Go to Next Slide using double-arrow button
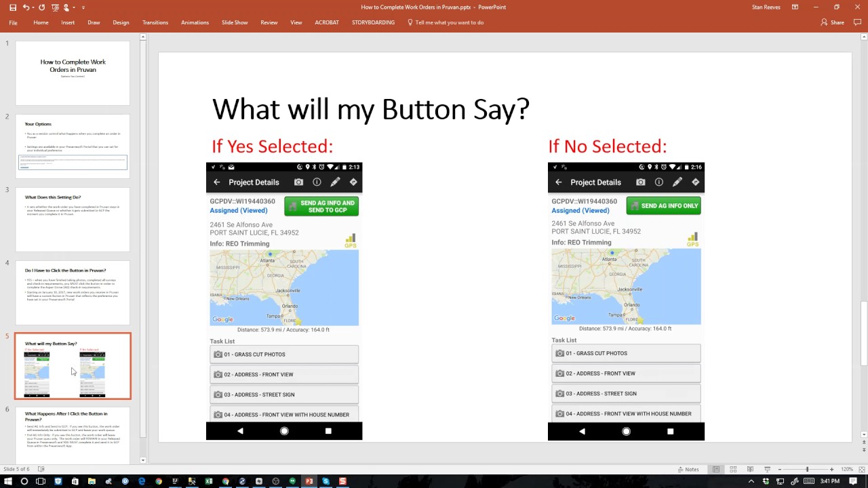Screen dimensions: 868x488 pyautogui.click(x=864, y=451)
